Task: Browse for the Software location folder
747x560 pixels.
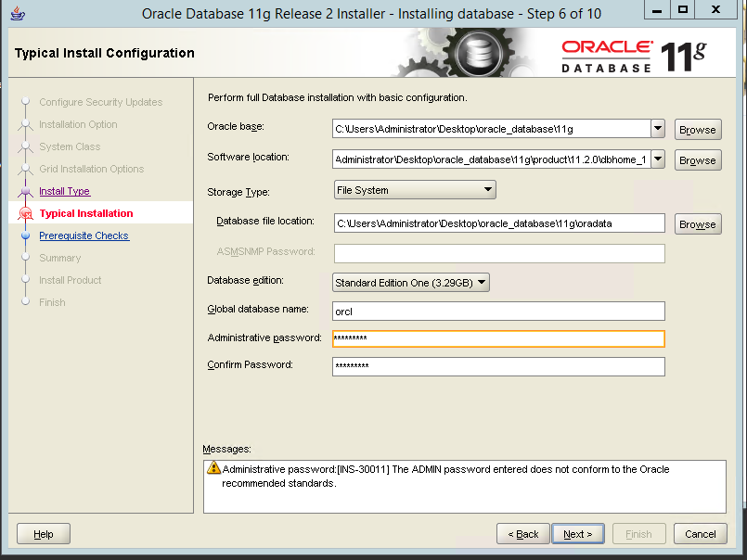Action: coord(698,160)
